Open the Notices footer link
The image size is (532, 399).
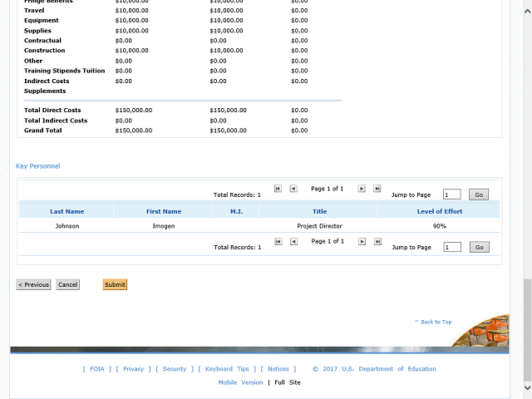[278, 369]
